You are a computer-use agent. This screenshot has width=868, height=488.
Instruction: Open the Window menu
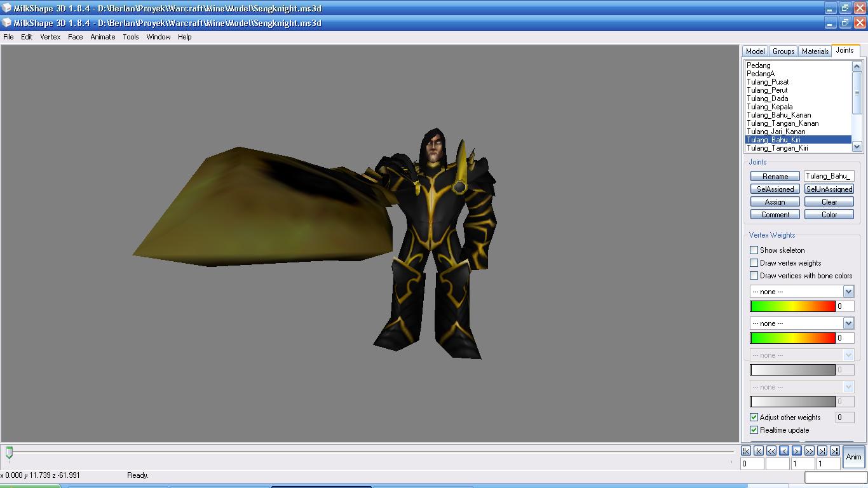[x=158, y=37]
